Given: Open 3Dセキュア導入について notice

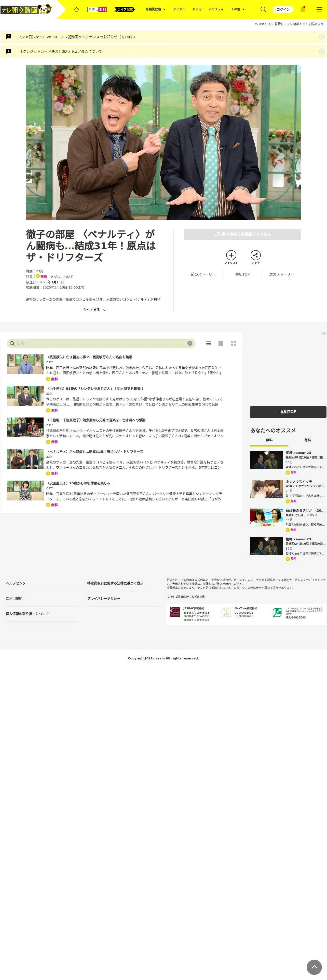Looking at the screenshot, I should coord(61,51).
